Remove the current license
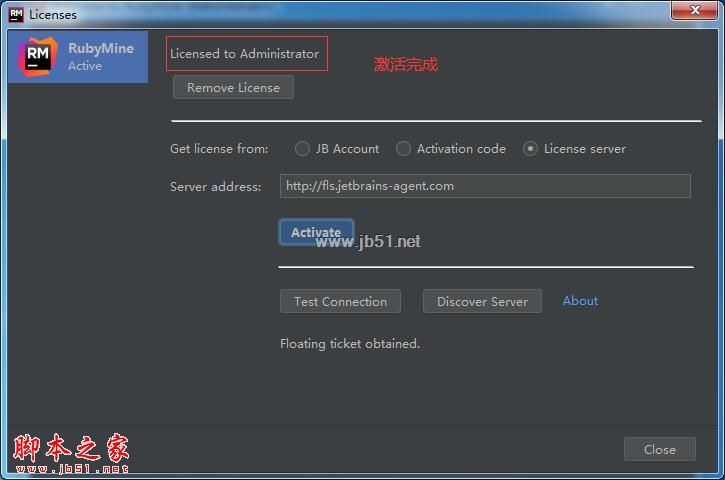 (233, 87)
